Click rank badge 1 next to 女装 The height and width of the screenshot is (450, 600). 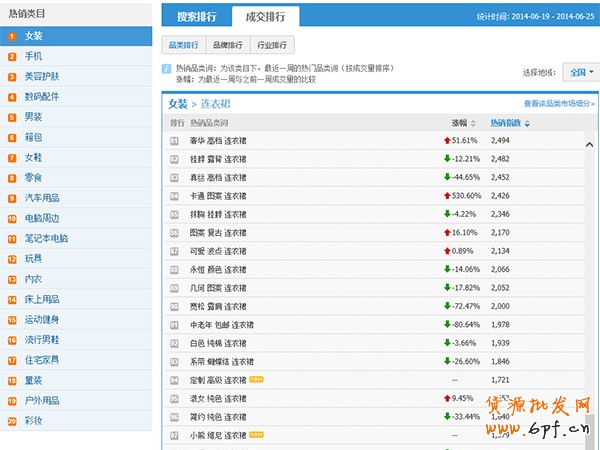(12, 37)
